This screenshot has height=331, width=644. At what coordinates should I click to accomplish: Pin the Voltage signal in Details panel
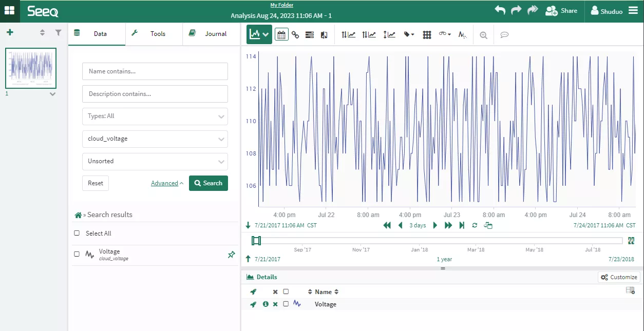(x=253, y=304)
